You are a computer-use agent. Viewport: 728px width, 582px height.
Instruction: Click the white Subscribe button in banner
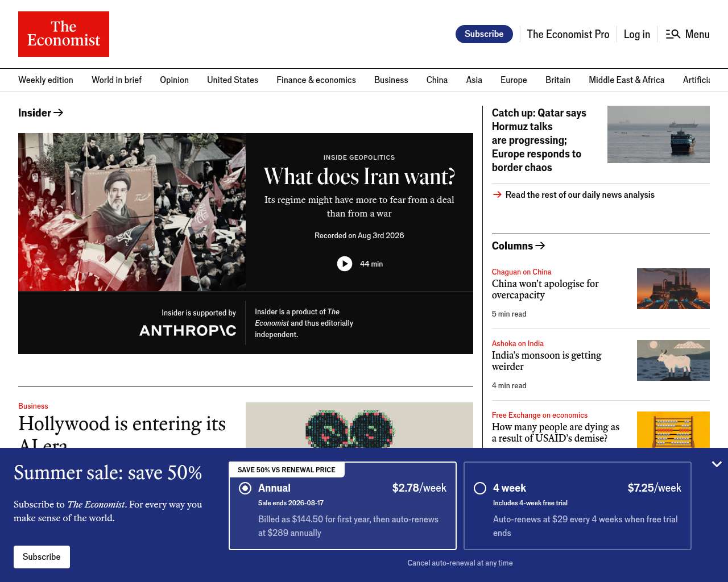pos(42,557)
